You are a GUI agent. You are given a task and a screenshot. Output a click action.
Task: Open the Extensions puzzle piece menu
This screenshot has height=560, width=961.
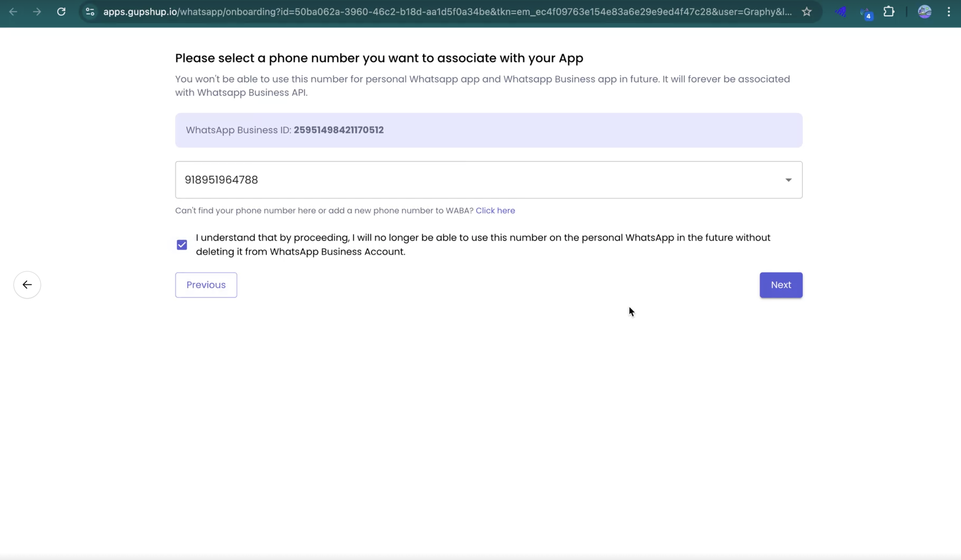pyautogui.click(x=889, y=12)
